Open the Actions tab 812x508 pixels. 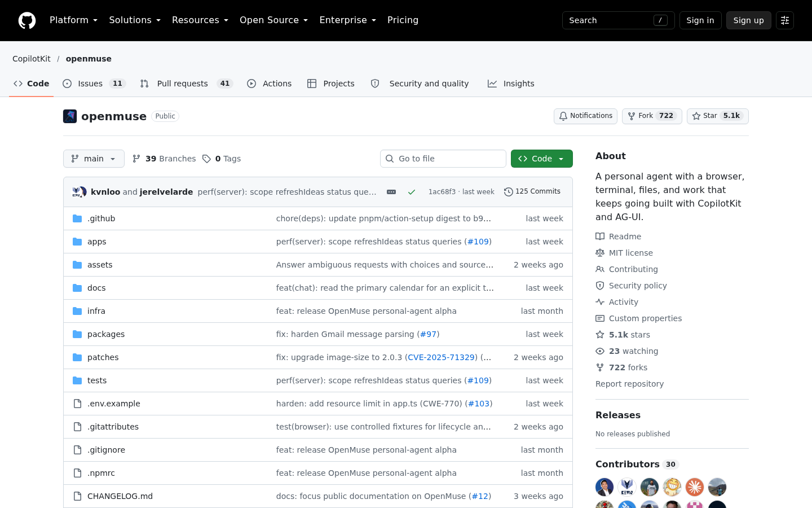click(x=270, y=84)
